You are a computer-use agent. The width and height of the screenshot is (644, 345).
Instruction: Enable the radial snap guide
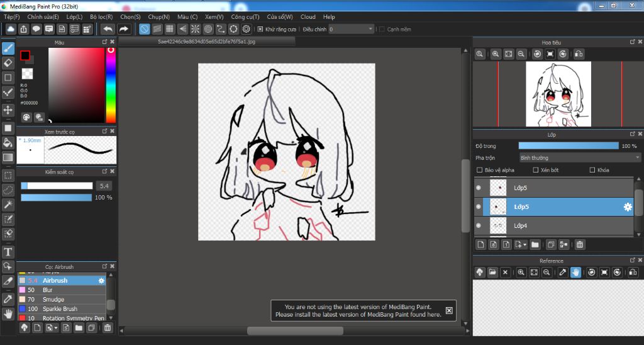(x=195, y=29)
